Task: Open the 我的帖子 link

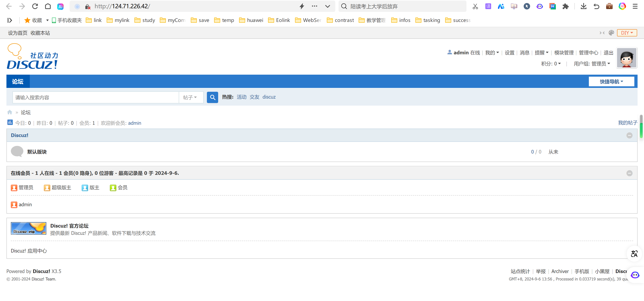Action: [x=627, y=123]
